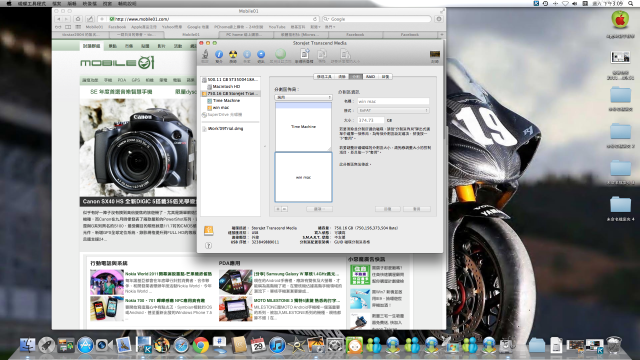Screen dimensions: 640x360
Task: Open the Apple menu
Action: [x=9, y=3]
